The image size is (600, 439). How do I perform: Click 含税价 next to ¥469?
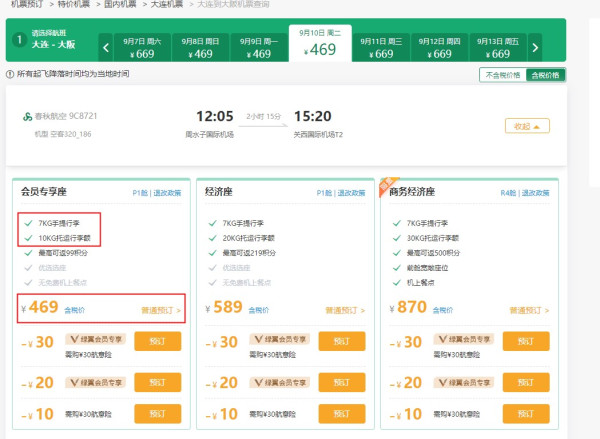point(75,310)
